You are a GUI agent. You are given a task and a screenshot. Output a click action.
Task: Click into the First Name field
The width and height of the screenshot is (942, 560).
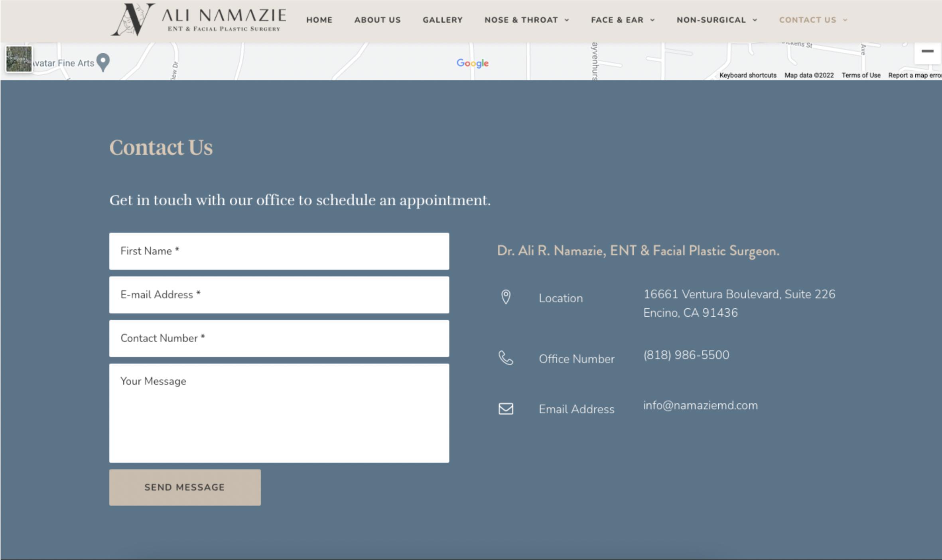(x=279, y=251)
